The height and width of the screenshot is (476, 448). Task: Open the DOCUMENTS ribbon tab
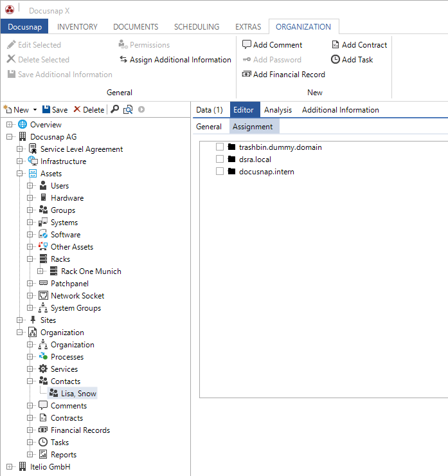[136, 27]
